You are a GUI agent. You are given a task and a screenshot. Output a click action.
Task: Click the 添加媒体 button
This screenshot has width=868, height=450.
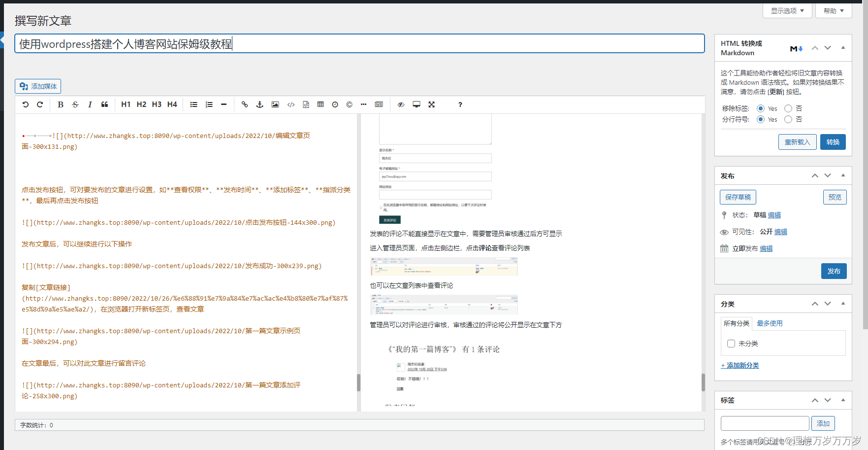click(38, 86)
